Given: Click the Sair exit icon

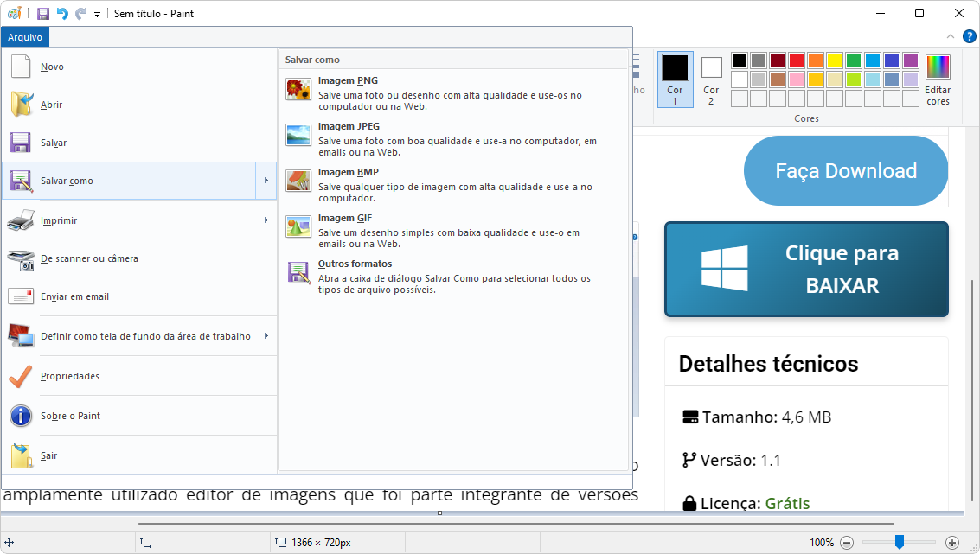Looking at the screenshot, I should (22, 455).
